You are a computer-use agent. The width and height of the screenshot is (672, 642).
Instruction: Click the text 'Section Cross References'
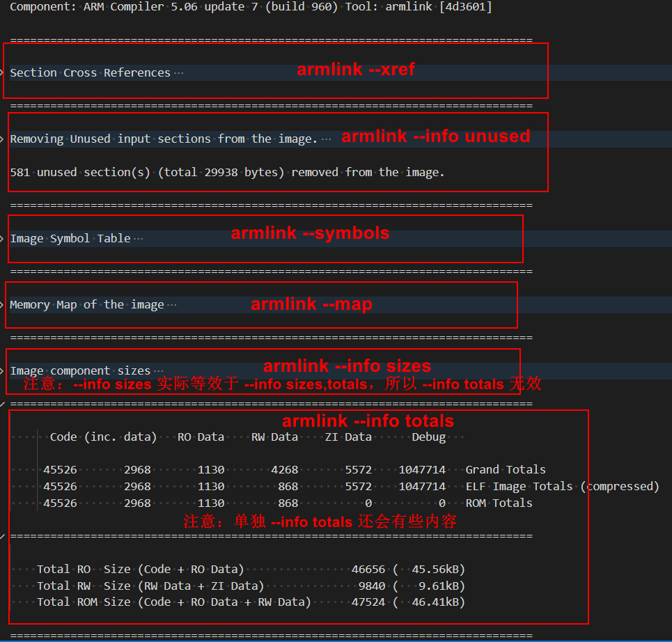(91, 73)
